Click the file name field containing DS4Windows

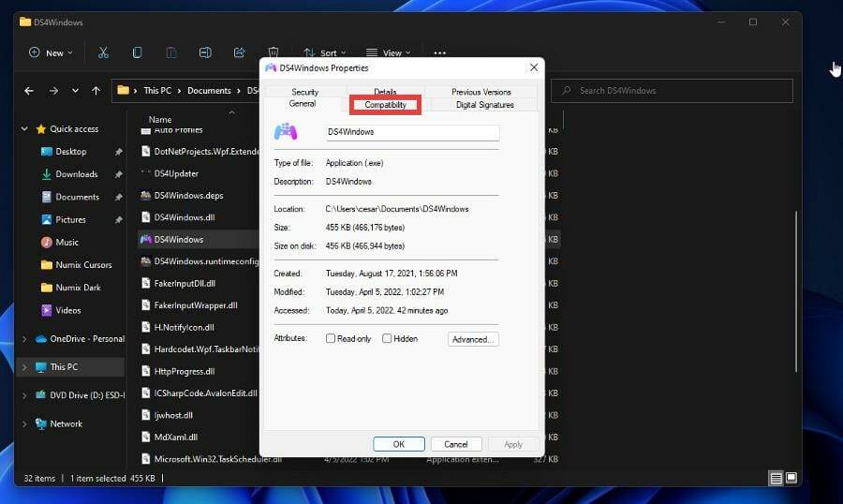coord(412,132)
